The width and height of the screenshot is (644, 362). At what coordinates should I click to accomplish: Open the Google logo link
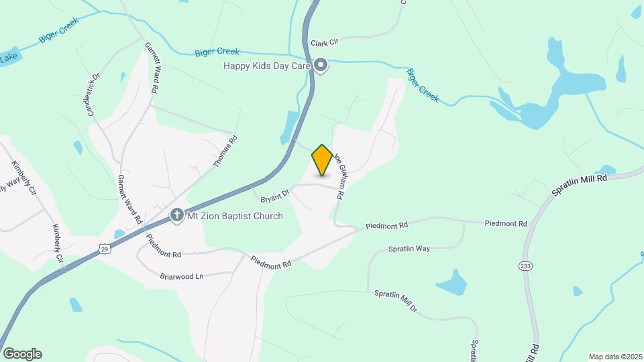click(x=23, y=354)
